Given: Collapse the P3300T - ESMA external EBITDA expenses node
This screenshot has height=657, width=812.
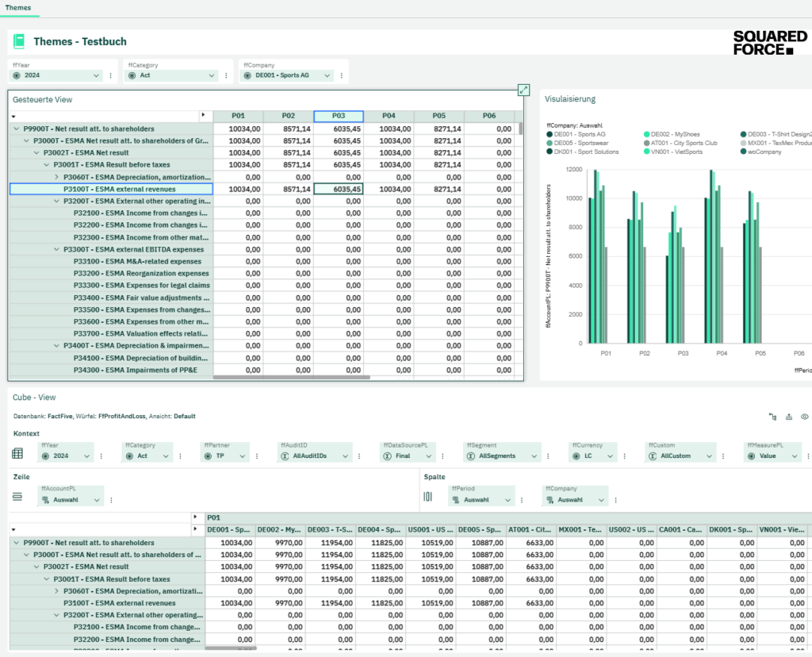Looking at the screenshot, I should click(x=56, y=249).
